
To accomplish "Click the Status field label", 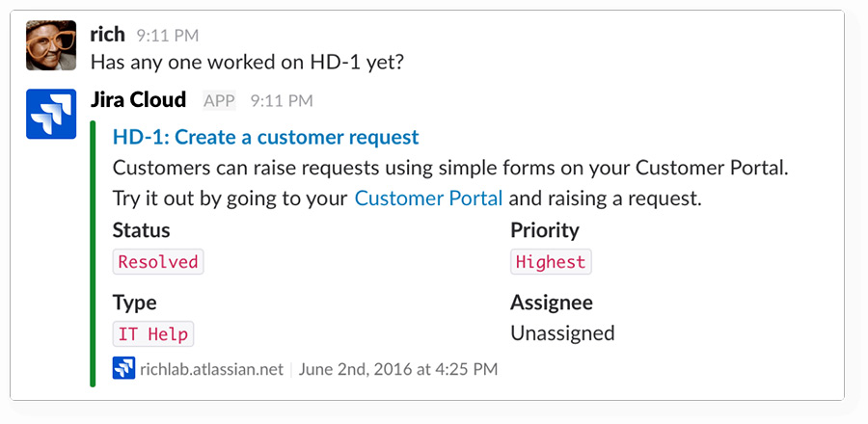I will (x=141, y=230).
